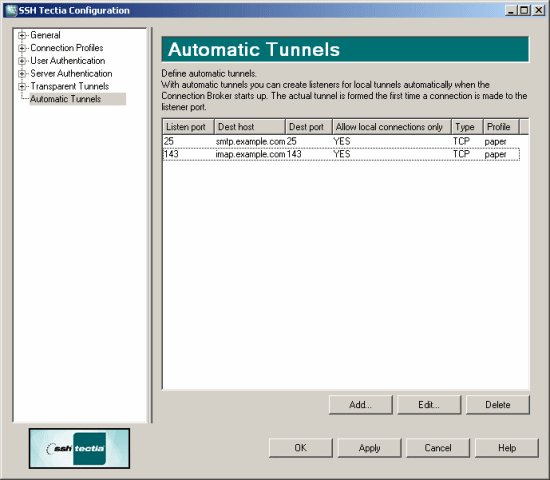Select Server Authentication in the tree
The height and width of the screenshot is (480, 550).
(71, 73)
